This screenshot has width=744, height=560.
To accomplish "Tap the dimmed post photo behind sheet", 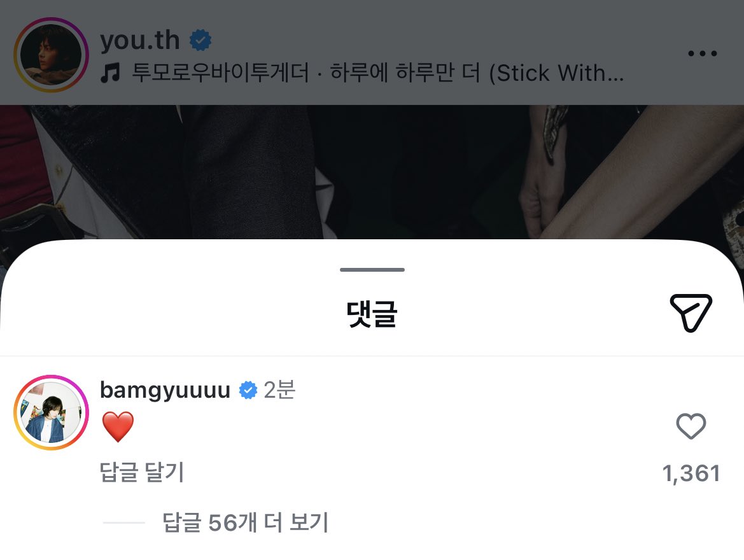I will [x=372, y=172].
